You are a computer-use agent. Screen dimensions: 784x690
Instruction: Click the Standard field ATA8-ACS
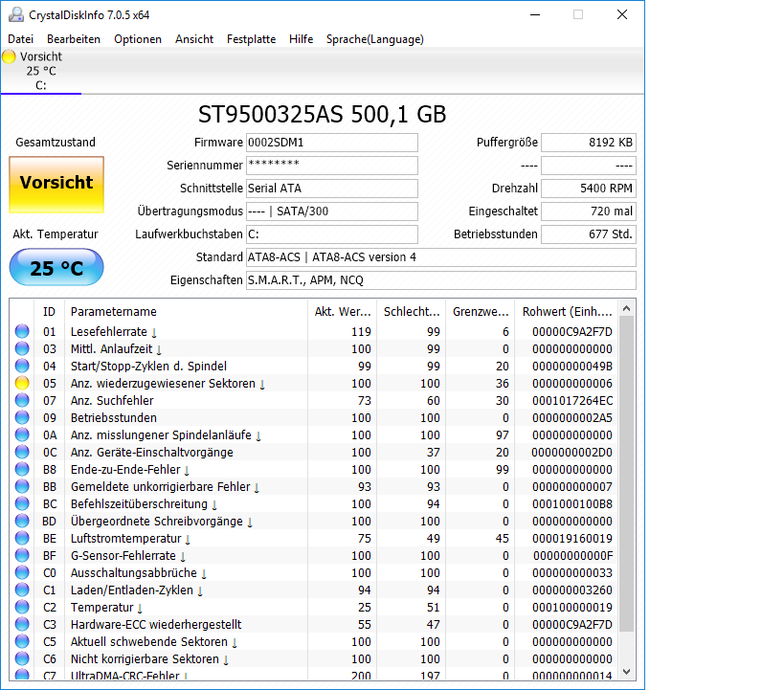(441, 257)
